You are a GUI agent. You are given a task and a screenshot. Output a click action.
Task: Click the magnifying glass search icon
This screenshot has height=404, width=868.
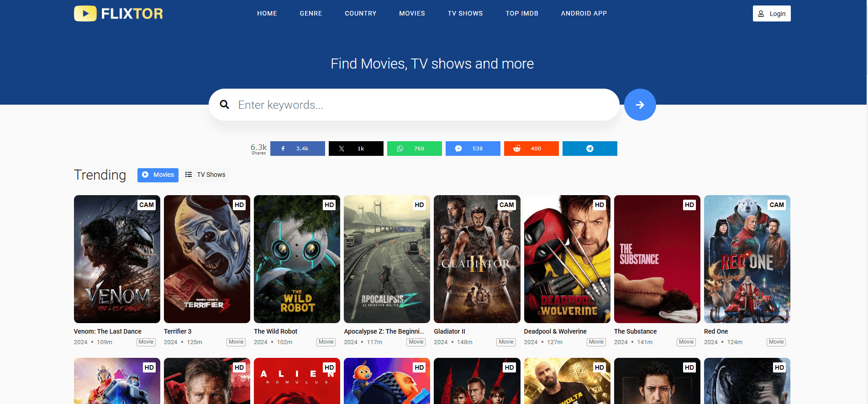point(224,105)
